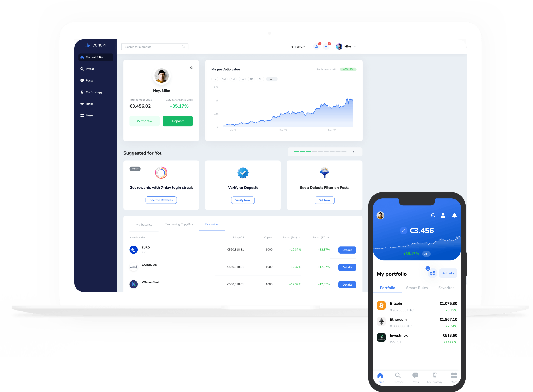
Task: Click the Deposit button
Action: coord(178,121)
